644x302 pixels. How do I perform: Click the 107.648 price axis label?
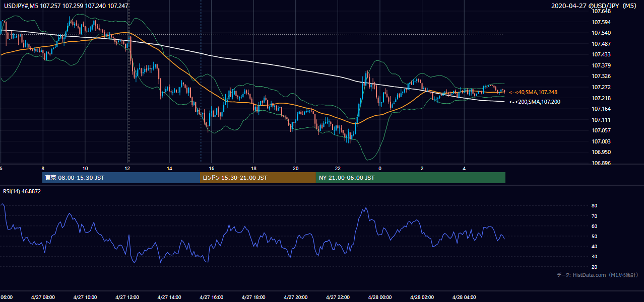click(x=601, y=11)
